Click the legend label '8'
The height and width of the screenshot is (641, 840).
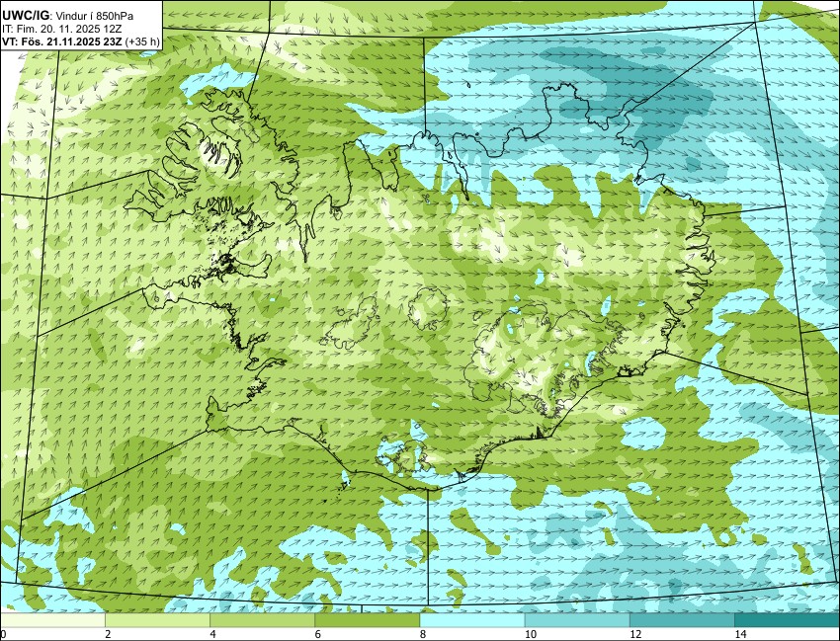click(x=423, y=634)
